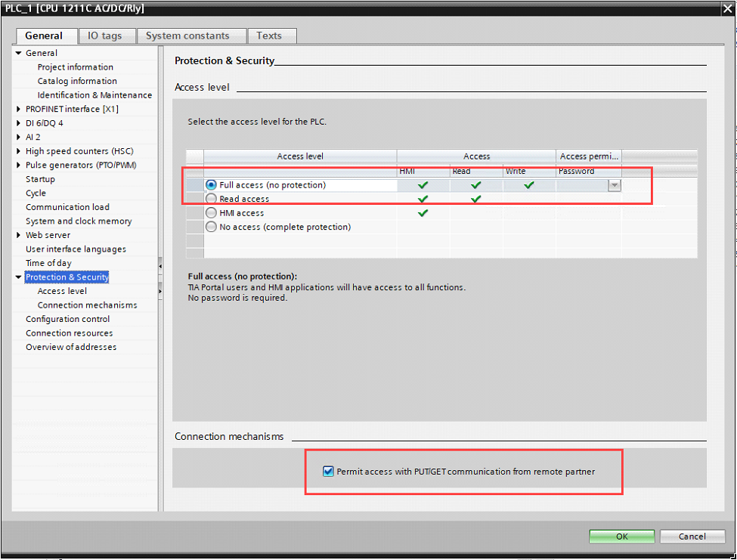Select the Read access radio button
This screenshot has height=560, width=737.
212,199
